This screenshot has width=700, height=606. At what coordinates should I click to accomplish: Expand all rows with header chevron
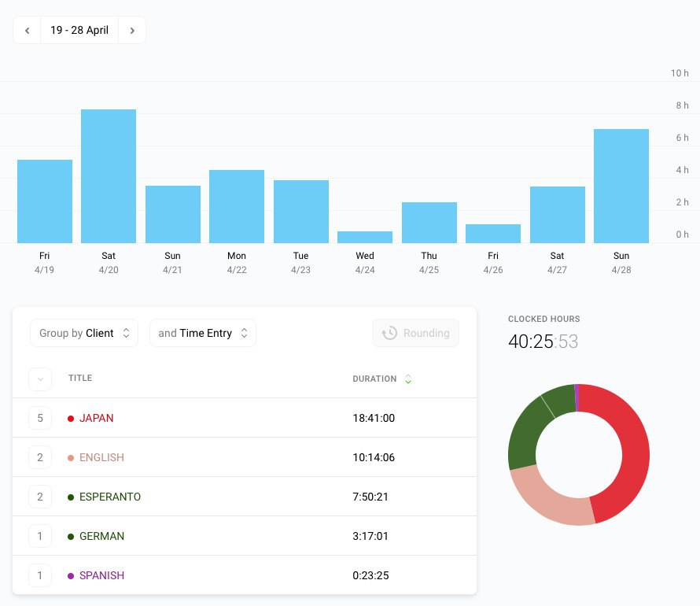(x=40, y=379)
